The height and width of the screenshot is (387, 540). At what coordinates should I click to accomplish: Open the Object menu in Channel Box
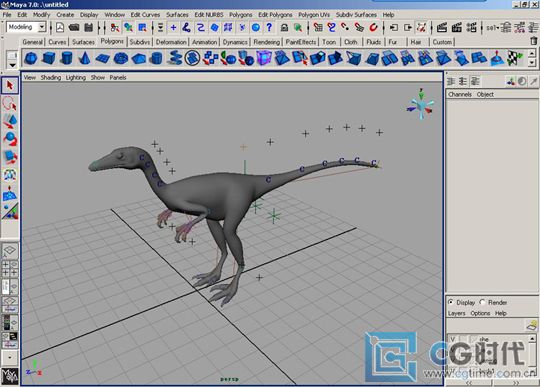[485, 94]
